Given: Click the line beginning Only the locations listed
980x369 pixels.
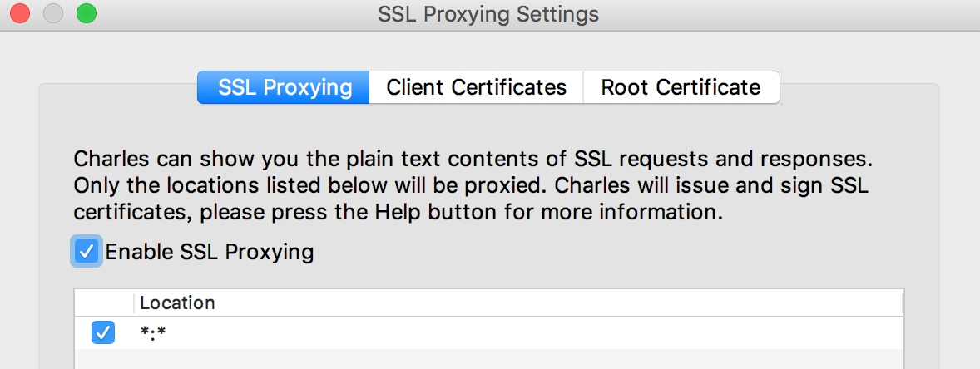Looking at the screenshot, I should [x=471, y=186].
